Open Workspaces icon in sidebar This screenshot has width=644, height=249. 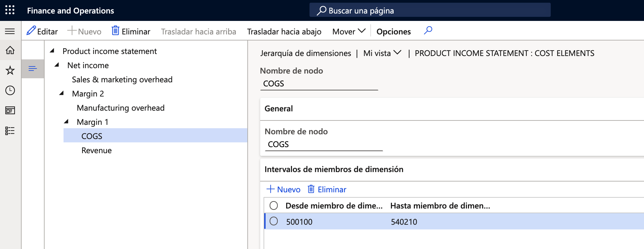point(10,110)
